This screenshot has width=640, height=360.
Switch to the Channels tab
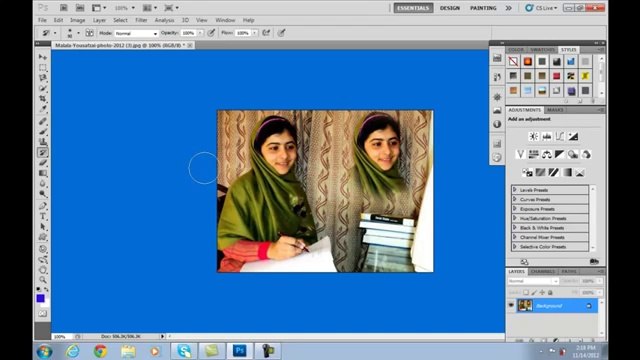[x=543, y=271]
